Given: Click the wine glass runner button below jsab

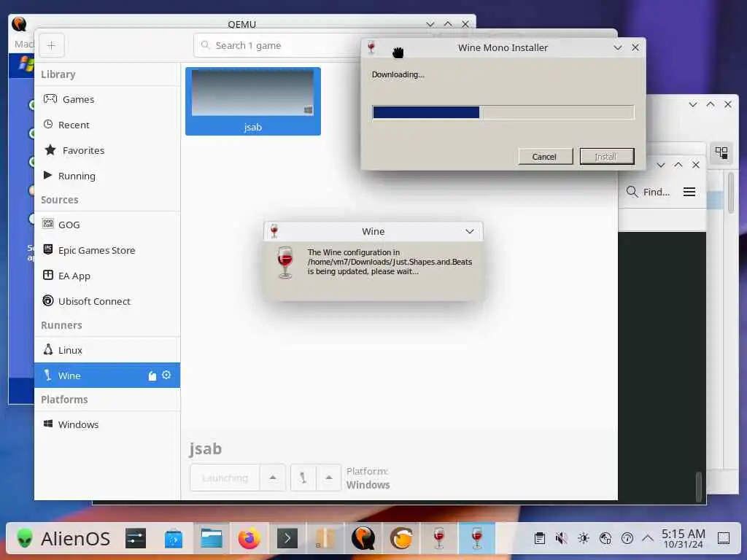Looking at the screenshot, I should click(303, 478).
